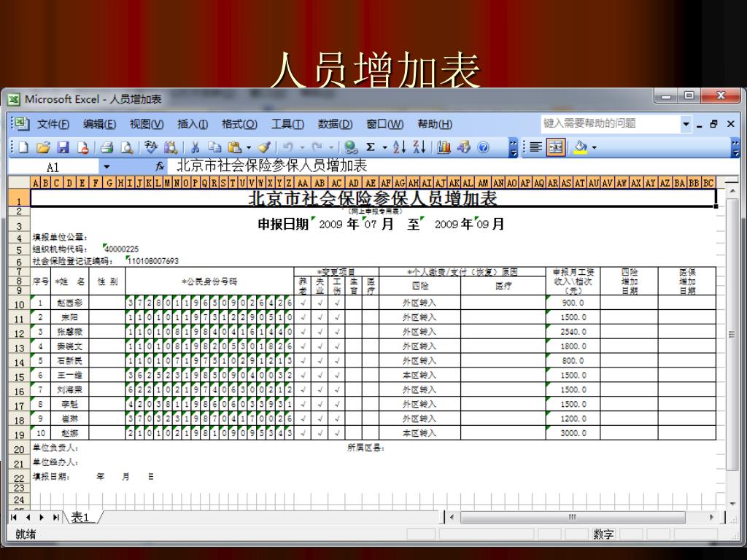Viewport: 747px width, 560px height.
Task: Click the Fill Color bucket icon
Action: (580, 147)
